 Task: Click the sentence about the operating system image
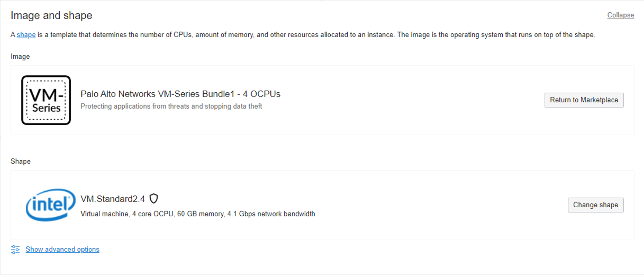coord(496,35)
